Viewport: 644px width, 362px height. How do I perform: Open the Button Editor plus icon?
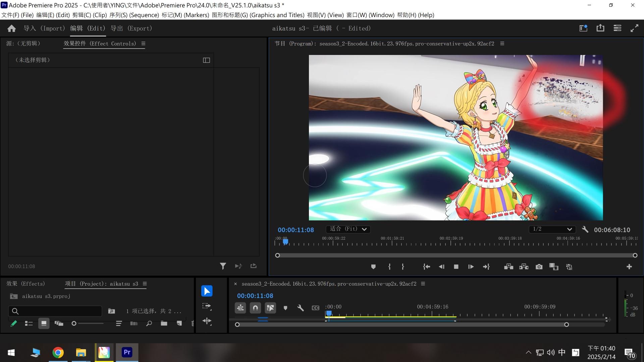coord(629,267)
